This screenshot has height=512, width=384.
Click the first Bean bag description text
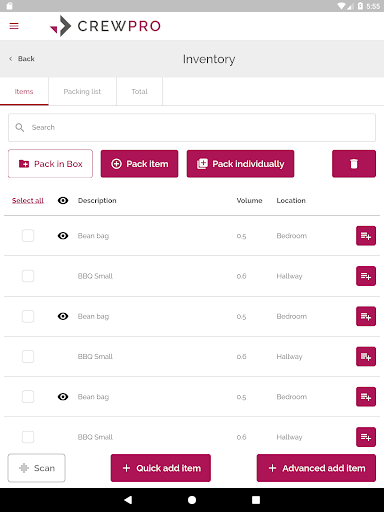93,236
